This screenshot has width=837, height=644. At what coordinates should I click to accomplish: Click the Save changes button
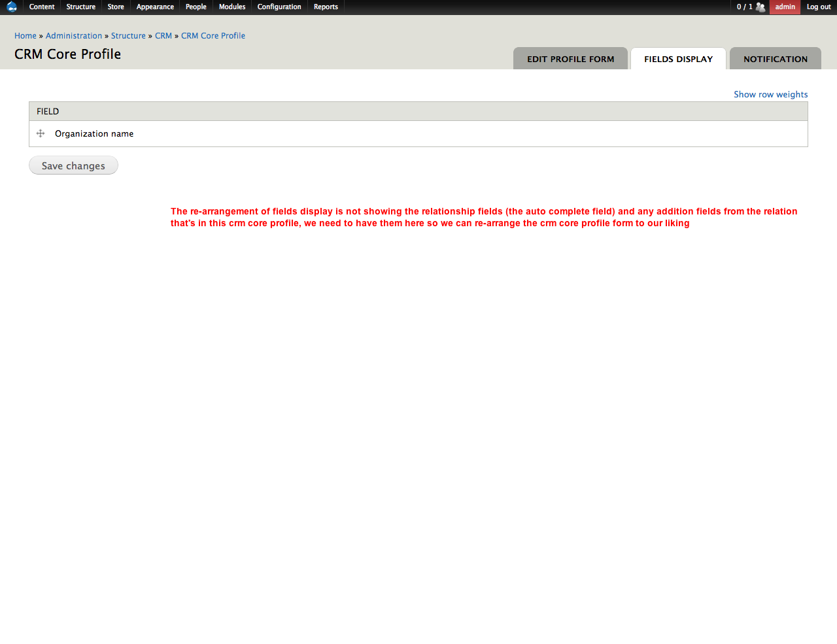(73, 165)
